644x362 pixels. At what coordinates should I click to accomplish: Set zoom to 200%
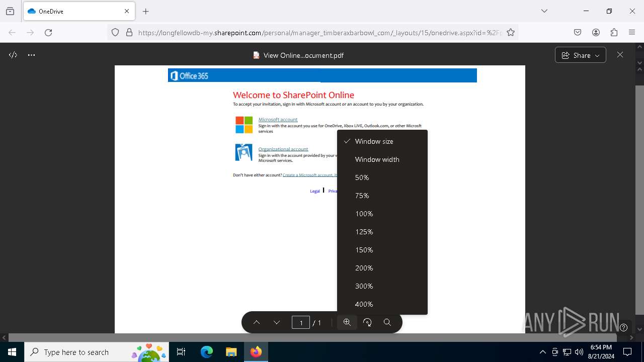click(382, 268)
